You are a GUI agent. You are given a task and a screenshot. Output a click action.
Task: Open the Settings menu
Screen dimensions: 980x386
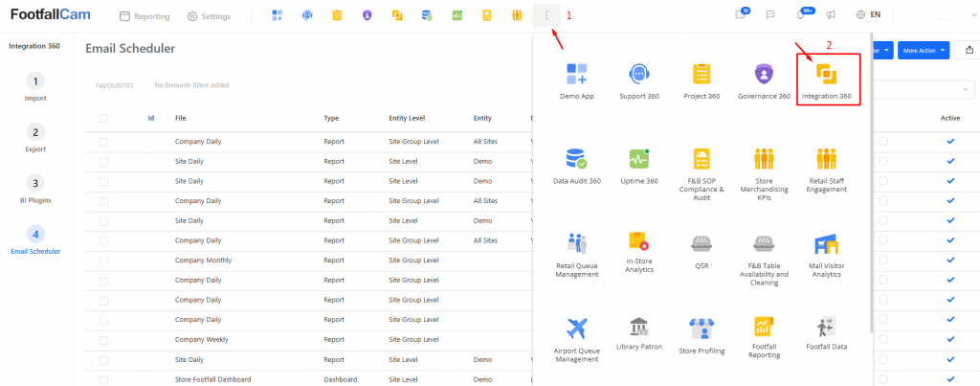[209, 17]
